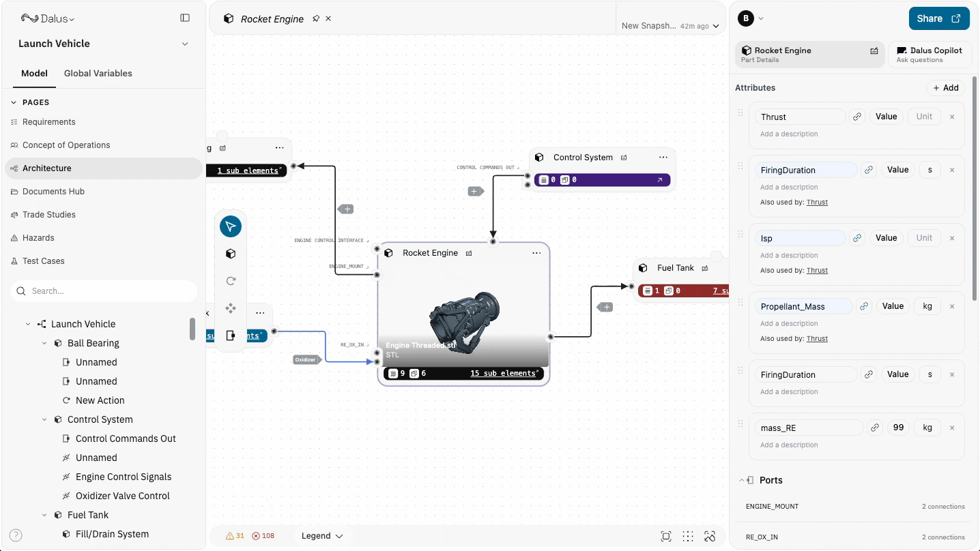Open Rocket Engine node three-dot menu
This screenshot has width=980, height=551.
[536, 253]
